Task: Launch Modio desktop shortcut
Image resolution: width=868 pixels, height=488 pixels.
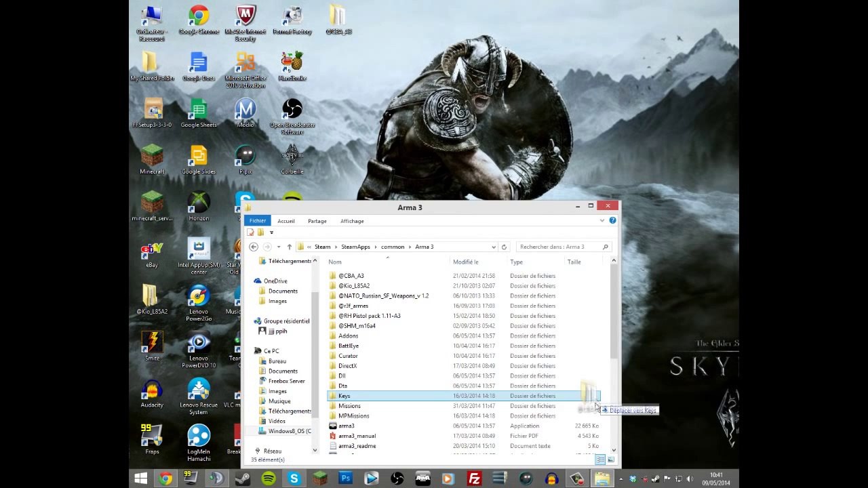Action: (245, 114)
